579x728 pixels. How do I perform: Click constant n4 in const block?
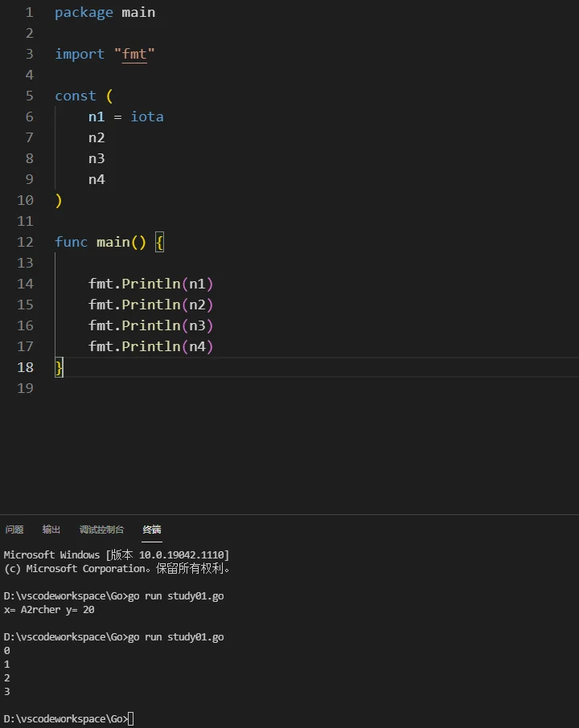click(x=96, y=180)
